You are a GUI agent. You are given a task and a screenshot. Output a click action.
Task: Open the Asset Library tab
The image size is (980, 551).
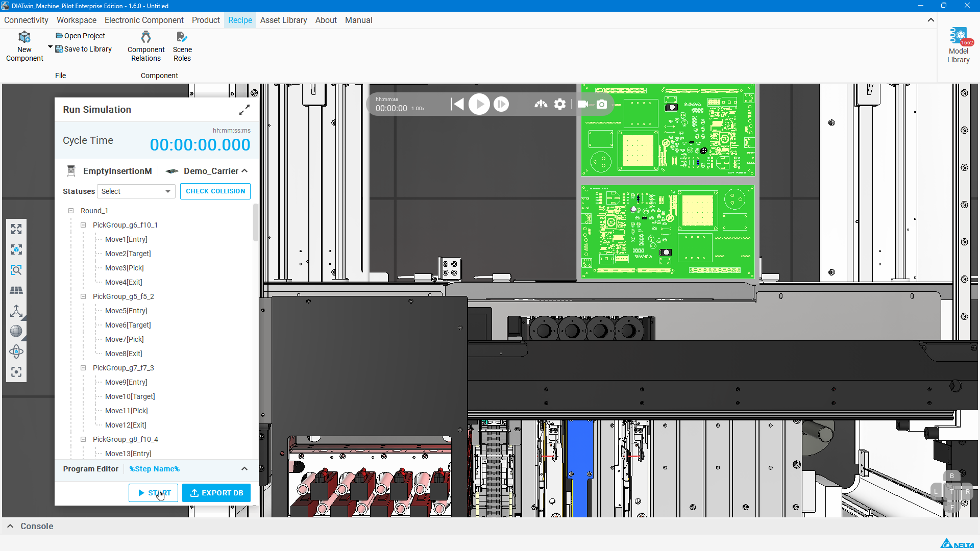283,20
